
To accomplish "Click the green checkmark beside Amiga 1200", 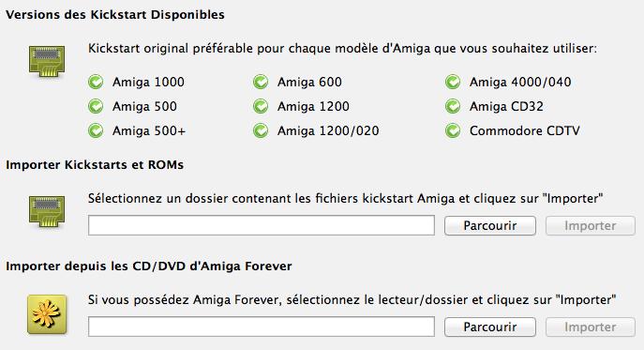I will tap(261, 106).
